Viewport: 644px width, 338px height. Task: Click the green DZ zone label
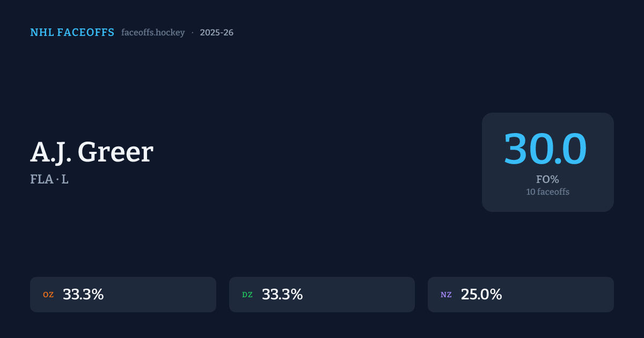coord(247,295)
